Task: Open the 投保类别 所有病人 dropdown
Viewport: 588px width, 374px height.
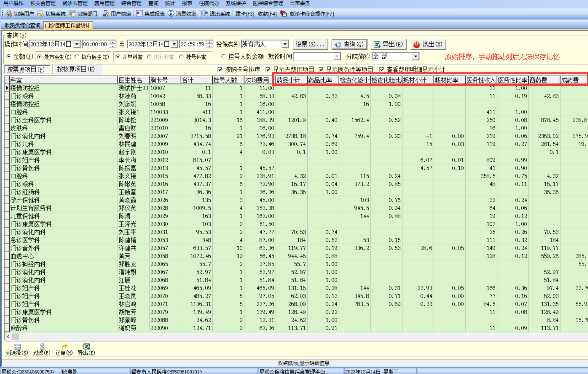Action: click(x=285, y=44)
